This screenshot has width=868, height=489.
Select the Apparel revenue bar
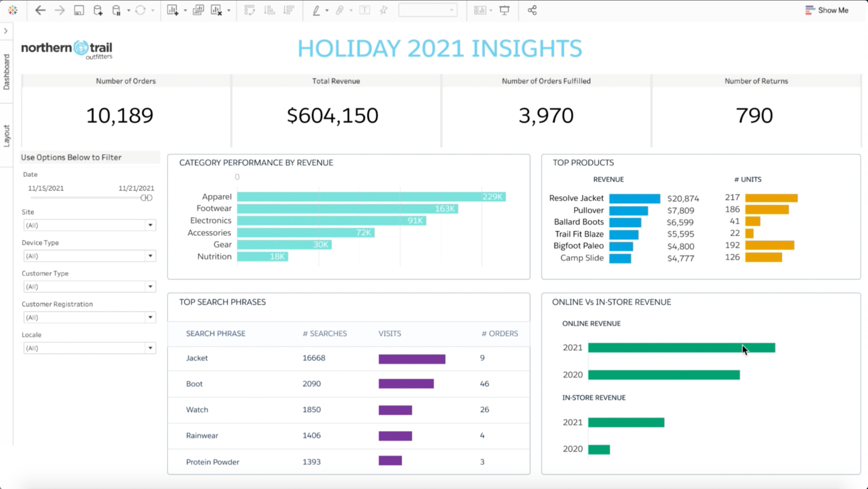point(371,197)
